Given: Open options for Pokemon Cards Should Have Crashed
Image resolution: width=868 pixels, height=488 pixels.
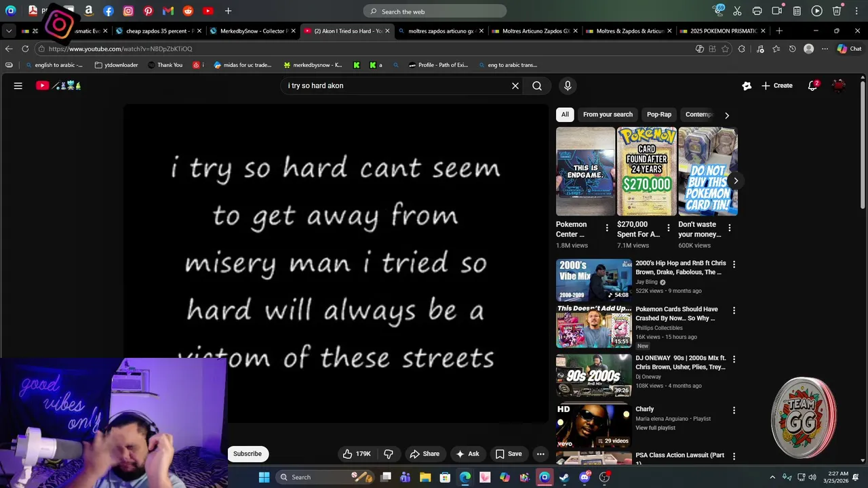Looking at the screenshot, I should pyautogui.click(x=734, y=310).
